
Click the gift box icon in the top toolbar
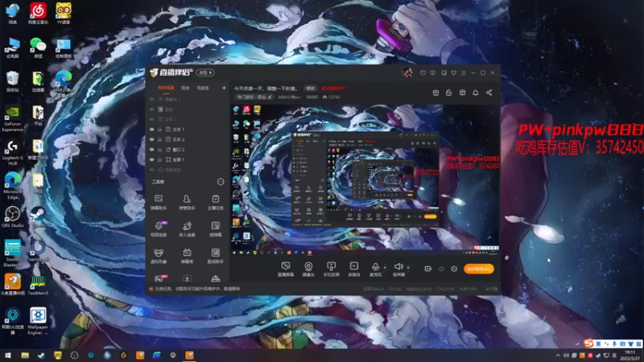[436, 93]
